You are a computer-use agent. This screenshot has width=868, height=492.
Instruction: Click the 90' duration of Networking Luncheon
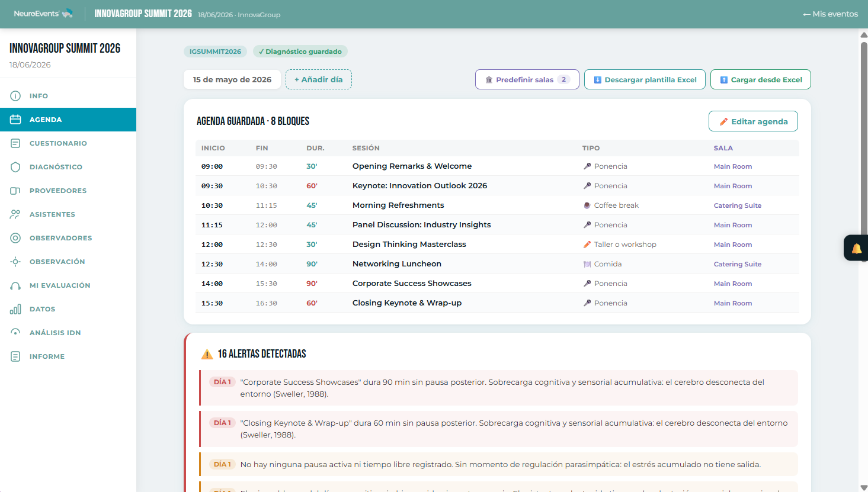click(312, 264)
